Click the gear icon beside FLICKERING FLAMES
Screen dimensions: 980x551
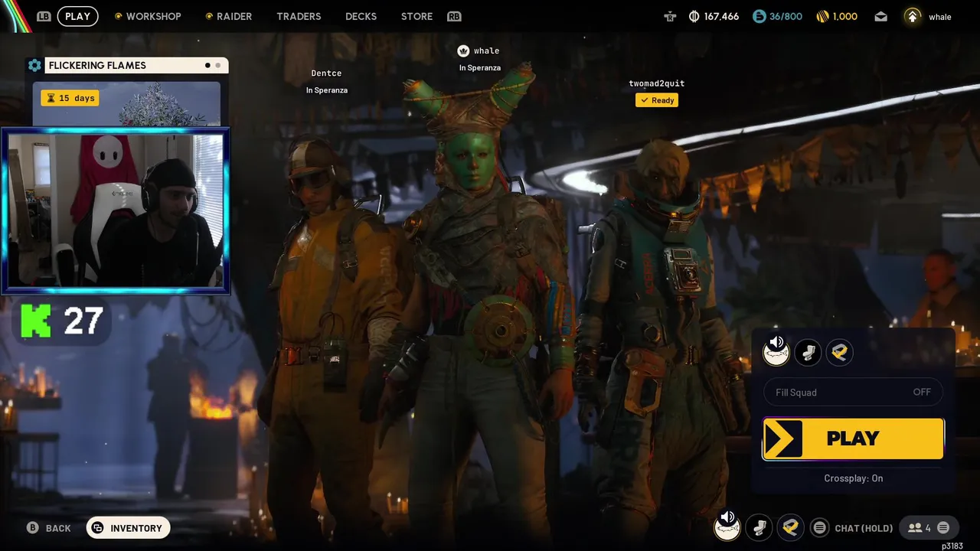pos(34,66)
